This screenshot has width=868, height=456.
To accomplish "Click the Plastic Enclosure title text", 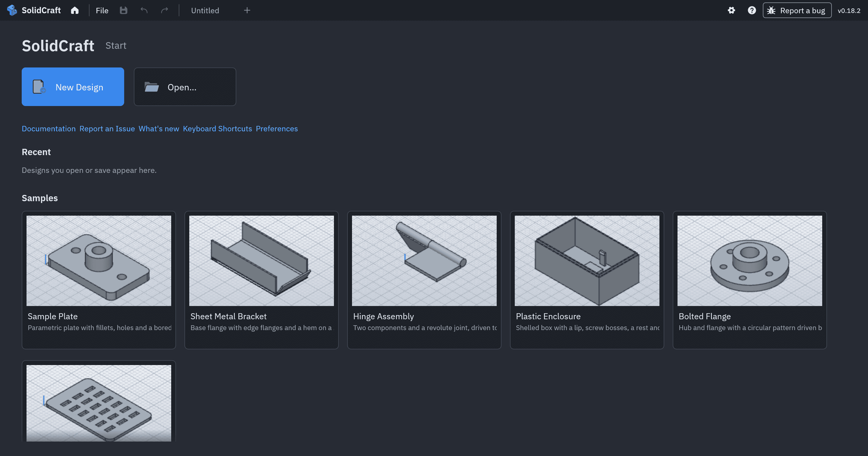I will click(x=548, y=317).
